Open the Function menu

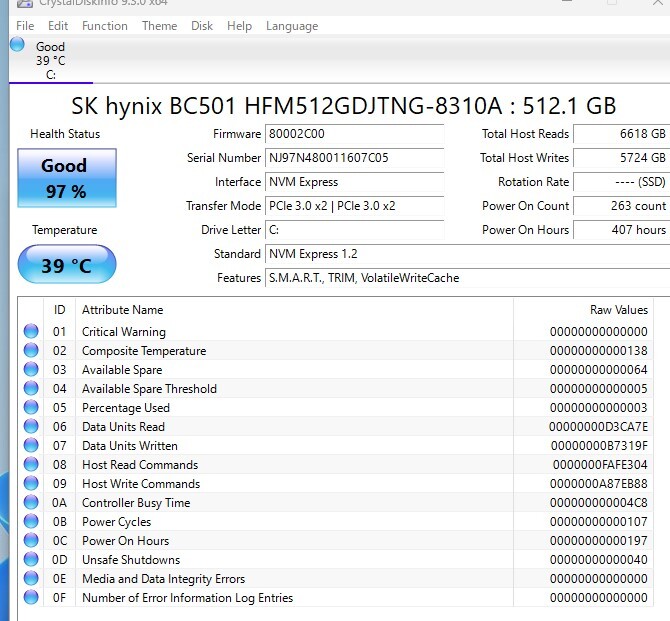click(104, 26)
